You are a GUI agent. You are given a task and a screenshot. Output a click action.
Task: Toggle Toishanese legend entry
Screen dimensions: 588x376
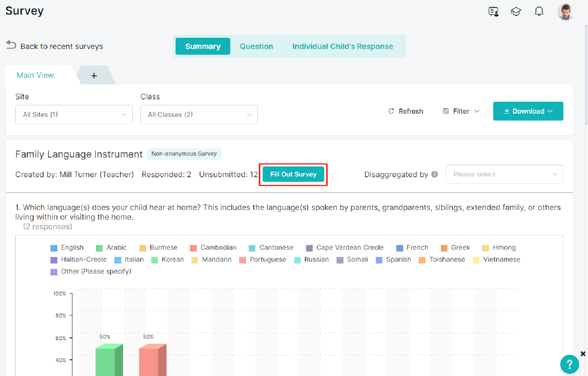442,259
